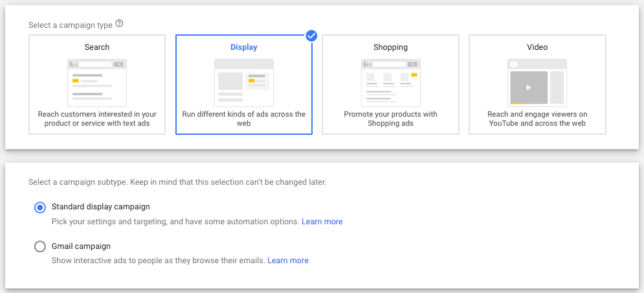Select the Standard display campaign radio button
The width and height of the screenshot is (644, 293).
(40, 207)
